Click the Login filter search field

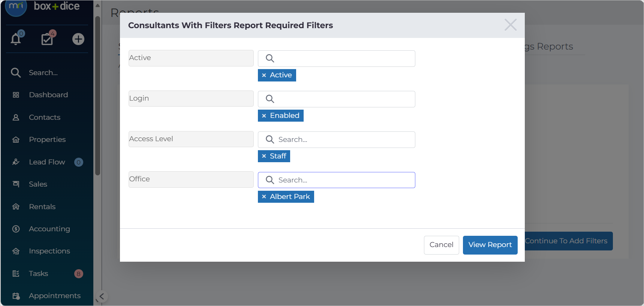coord(337,99)
